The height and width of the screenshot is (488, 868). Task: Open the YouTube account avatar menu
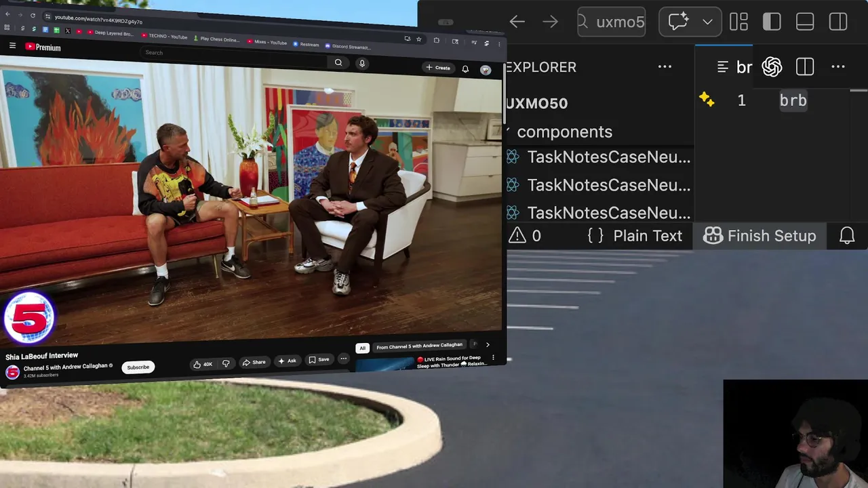[486, 70]
